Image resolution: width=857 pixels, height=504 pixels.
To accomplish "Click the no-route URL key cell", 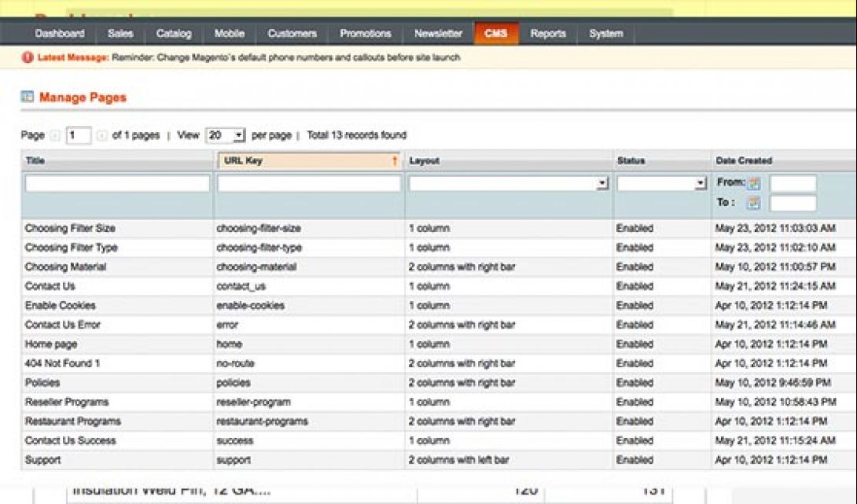I will click(x=309, y=363).
